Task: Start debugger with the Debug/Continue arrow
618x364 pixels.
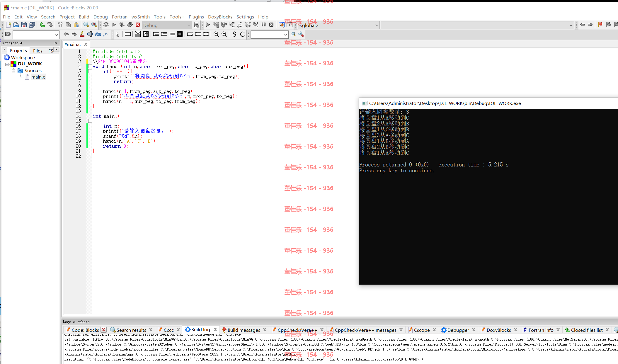Action: [x=208, y=25]
